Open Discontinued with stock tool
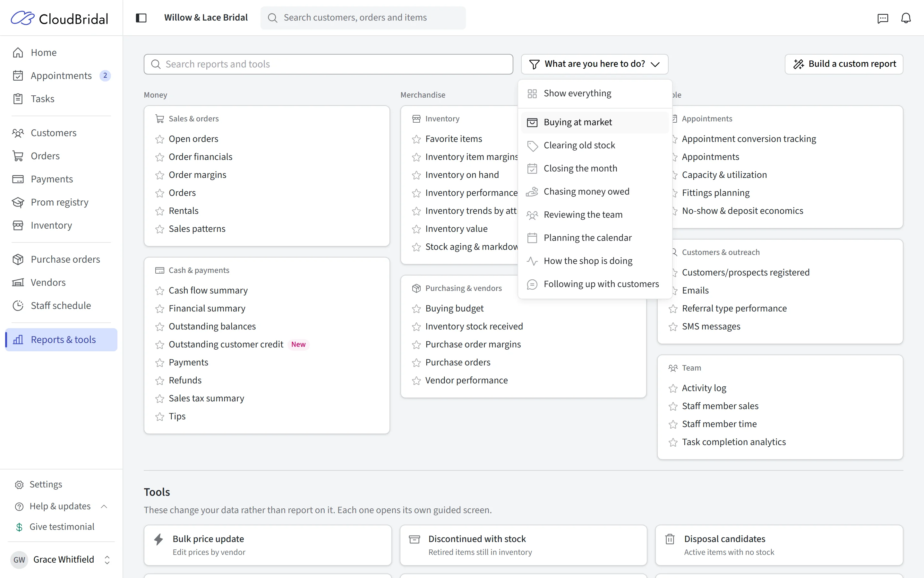 pyautogui.click(x=523, y=545)
